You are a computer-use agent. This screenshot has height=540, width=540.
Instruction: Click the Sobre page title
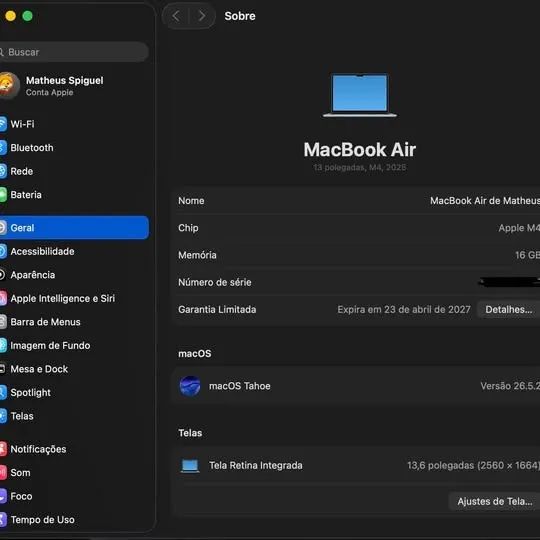(x=240, y=16)
